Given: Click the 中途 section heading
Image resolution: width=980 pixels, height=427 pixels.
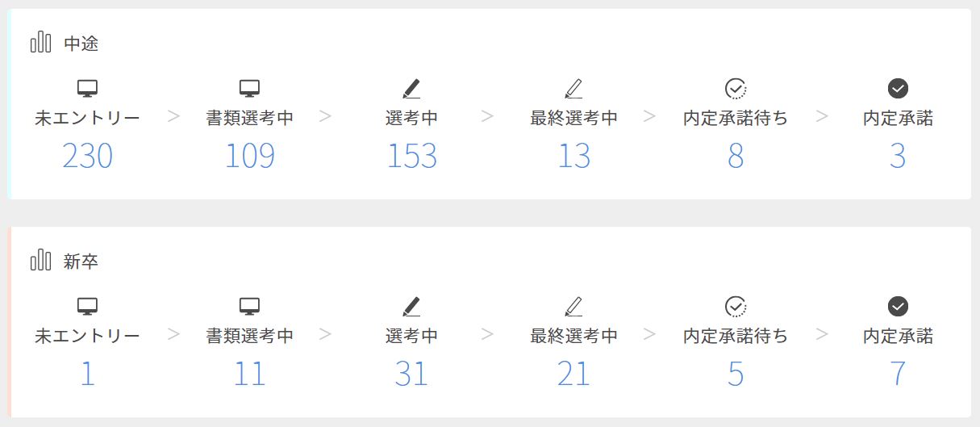Looking at the screenshot, I should point(81,44).
